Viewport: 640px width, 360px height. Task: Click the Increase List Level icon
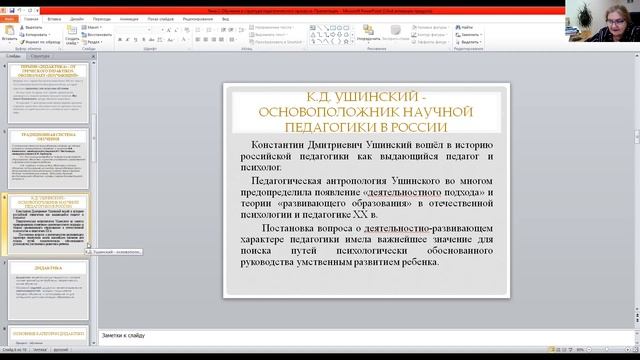click(x=231, y=30)
